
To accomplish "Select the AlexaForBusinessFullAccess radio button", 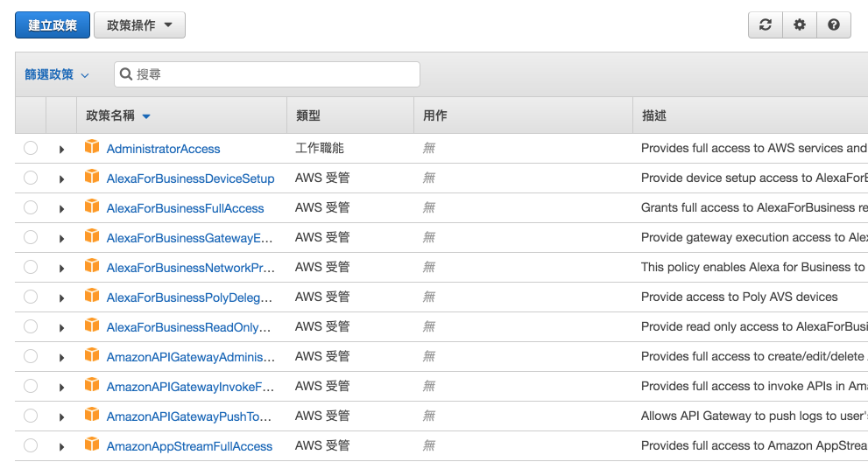I will 31,207.
